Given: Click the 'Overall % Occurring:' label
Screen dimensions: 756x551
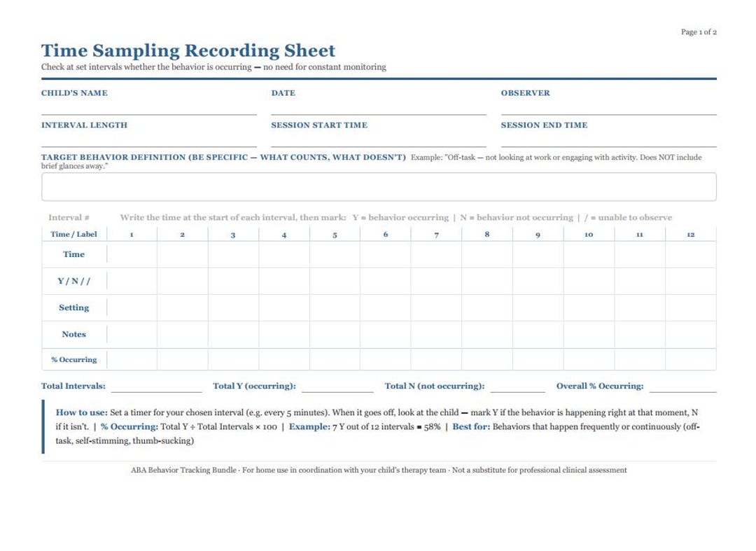Looking at the screenshot, I should point(600,386).
